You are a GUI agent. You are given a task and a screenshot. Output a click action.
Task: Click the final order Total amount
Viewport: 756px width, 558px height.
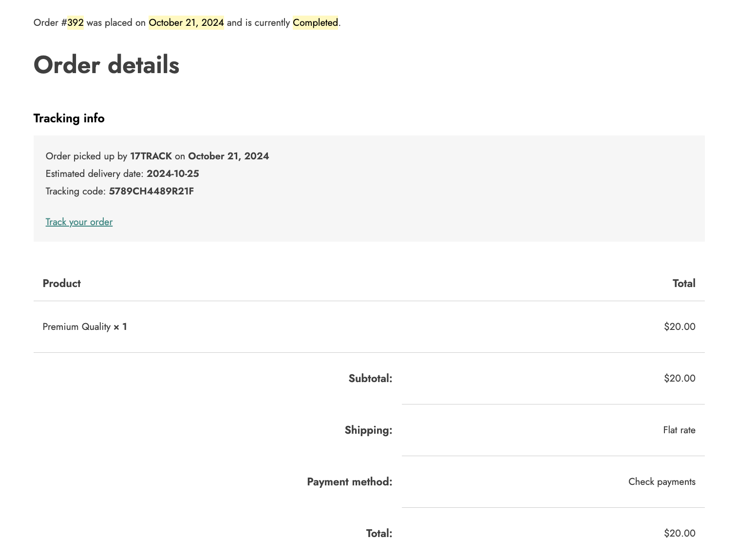(x=679, y=534)
